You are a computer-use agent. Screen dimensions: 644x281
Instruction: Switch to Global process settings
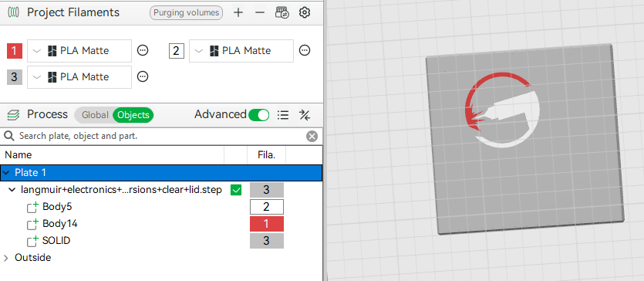tap(95, 115)
